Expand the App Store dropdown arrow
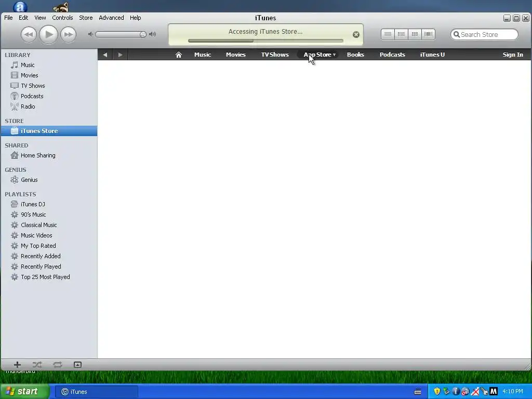532x399 pixels. pyautogui.click(x=334, y=55)
